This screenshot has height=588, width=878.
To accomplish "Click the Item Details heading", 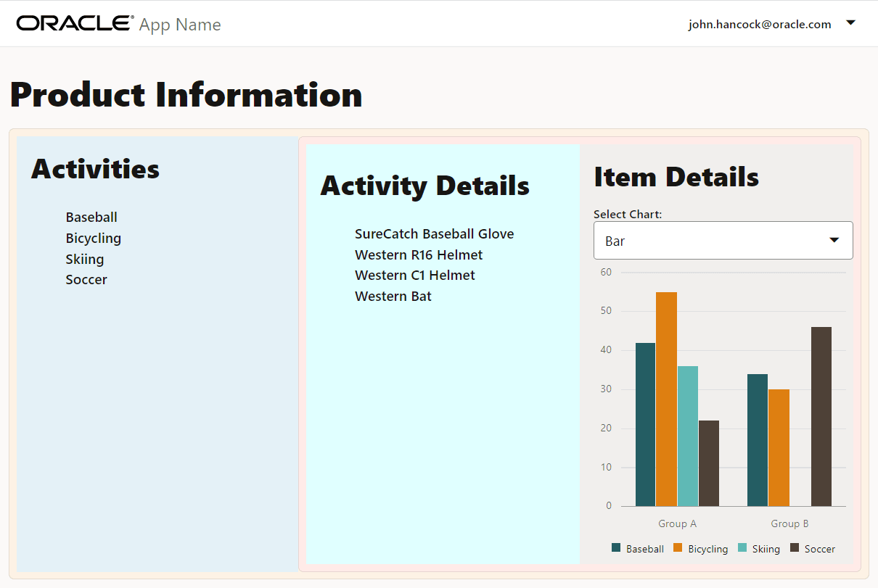I will click(x=676, y=177).
